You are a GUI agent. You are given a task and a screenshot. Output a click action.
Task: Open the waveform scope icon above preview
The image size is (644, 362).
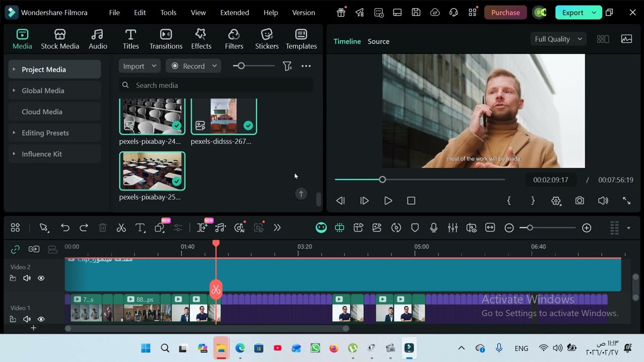[x=626, y=39]
